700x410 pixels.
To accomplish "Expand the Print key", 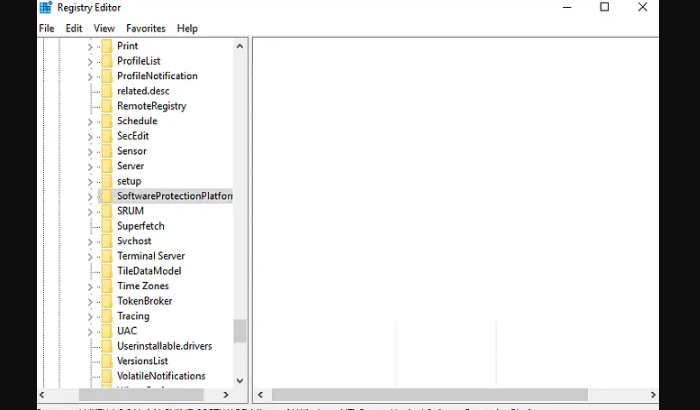I will click(x=90, y=46).
